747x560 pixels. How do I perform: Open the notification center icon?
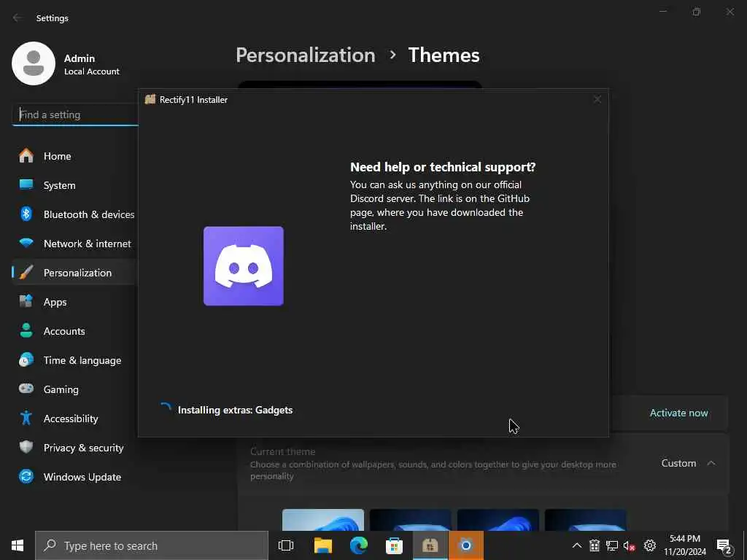(x=724, y=547)
